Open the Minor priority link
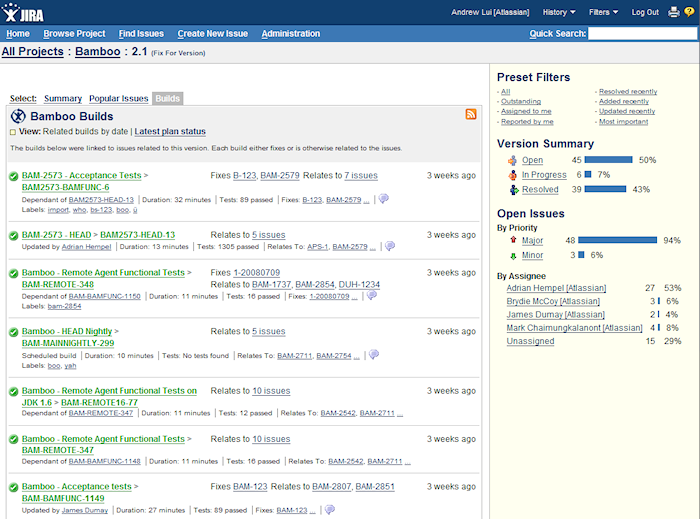The image size is (700, 519). click(533, 255)
